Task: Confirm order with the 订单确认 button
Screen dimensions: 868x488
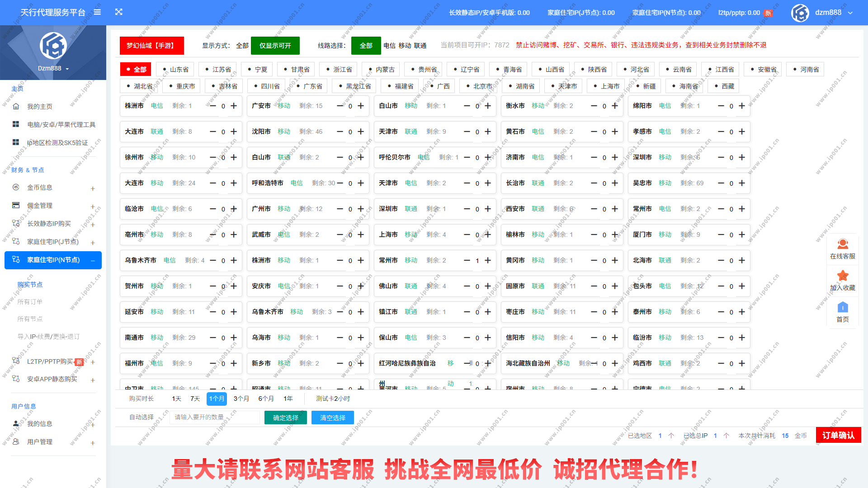Action: coord(838,435)
